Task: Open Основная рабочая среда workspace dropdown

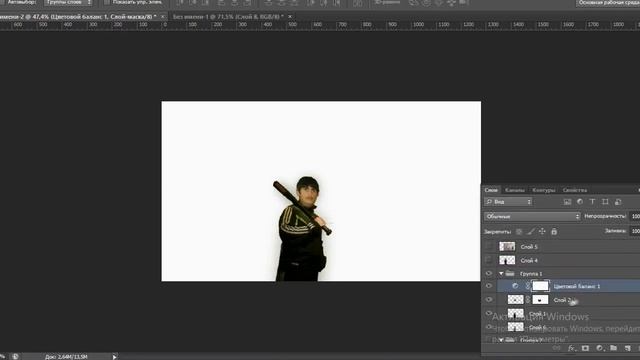Action: coord(608,3)
